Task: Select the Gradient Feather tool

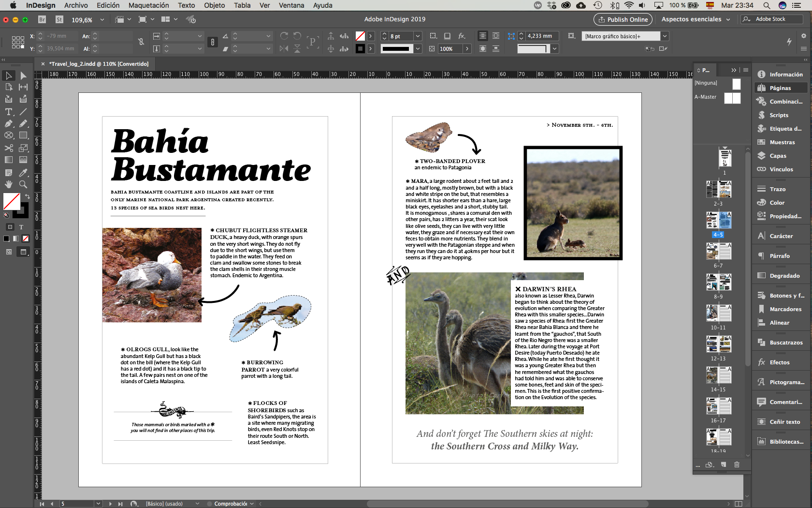Action: pyautogui.click(x=23, y=160)
